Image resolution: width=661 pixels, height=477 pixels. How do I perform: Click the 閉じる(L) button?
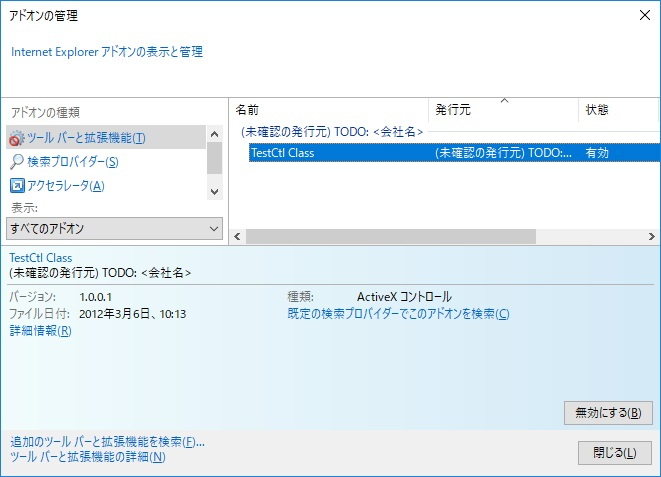(x=615, y=453)
